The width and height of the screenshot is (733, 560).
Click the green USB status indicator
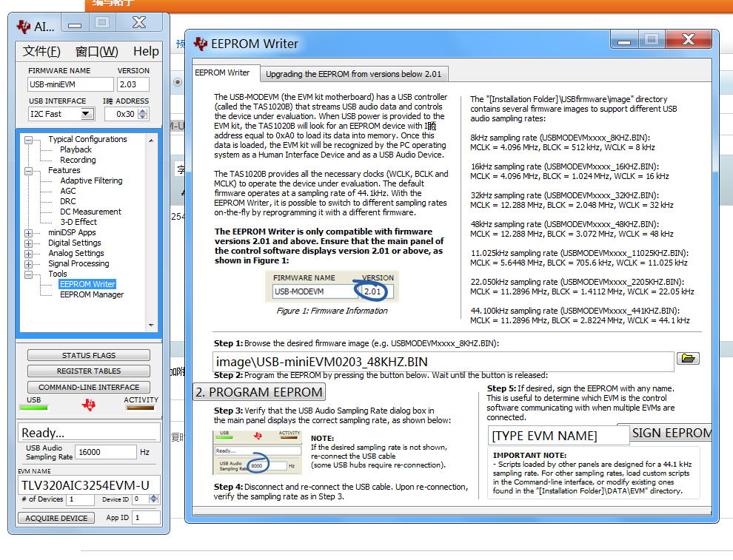click(x=33, y=408)
